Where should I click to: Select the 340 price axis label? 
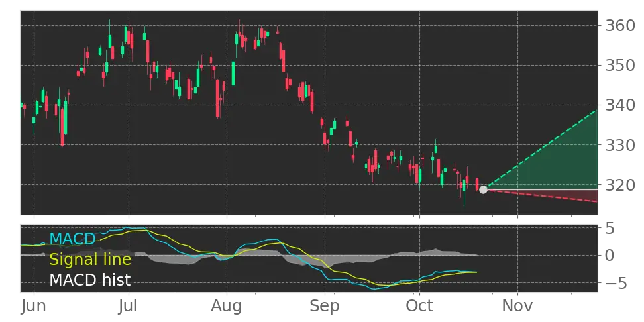(x=620, y=105)
